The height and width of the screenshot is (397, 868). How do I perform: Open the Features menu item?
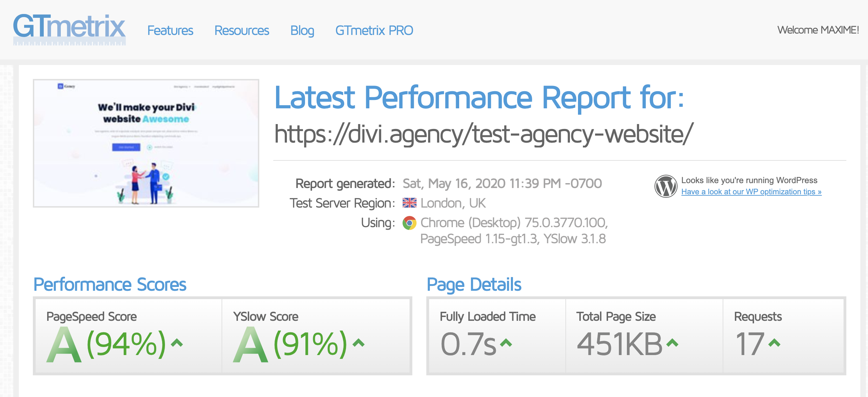[170, 30]
